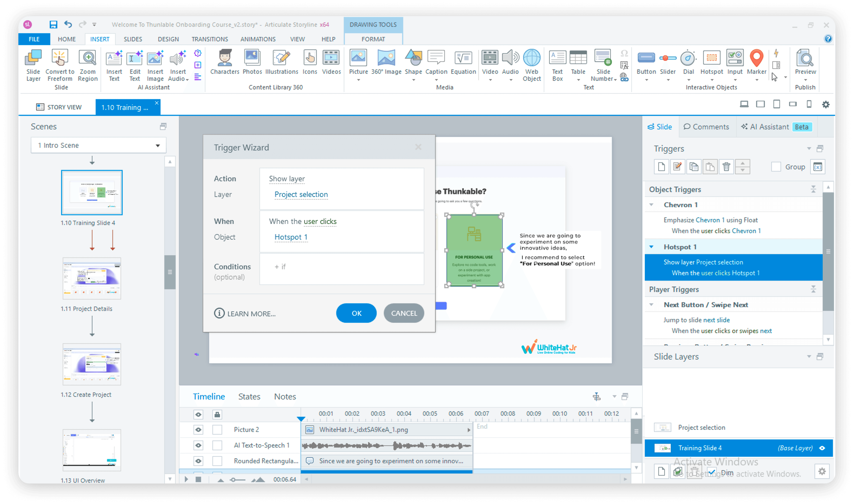Delete the selected trigger with the trash icon

click(x=726, y=167)
